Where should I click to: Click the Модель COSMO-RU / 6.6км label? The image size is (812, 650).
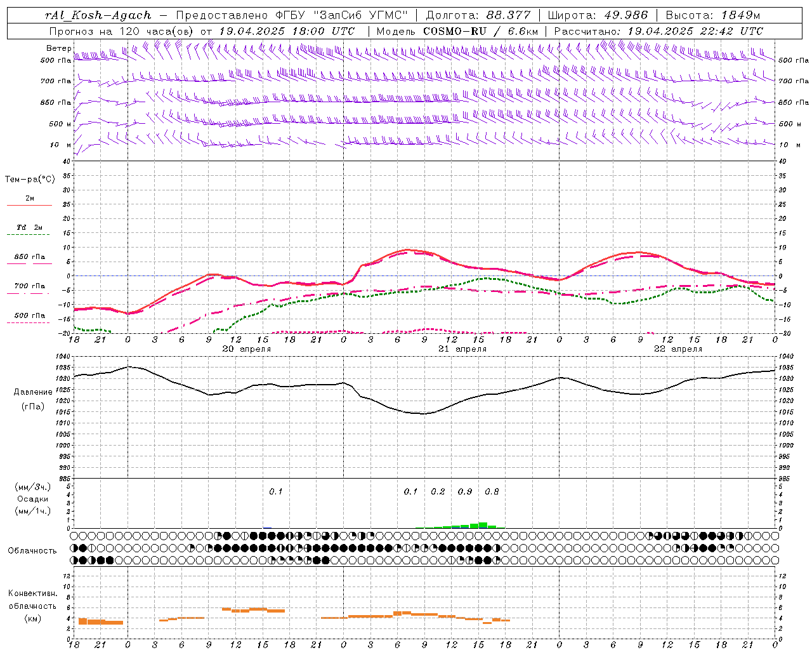tap(457, 31)
